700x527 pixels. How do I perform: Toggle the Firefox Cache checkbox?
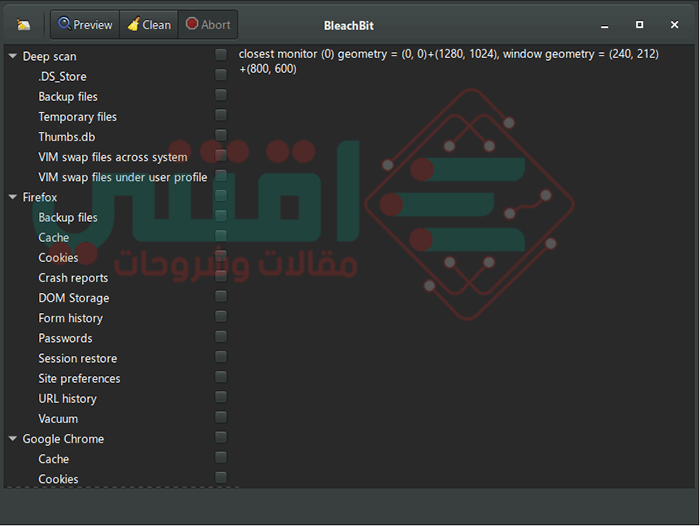221,235
